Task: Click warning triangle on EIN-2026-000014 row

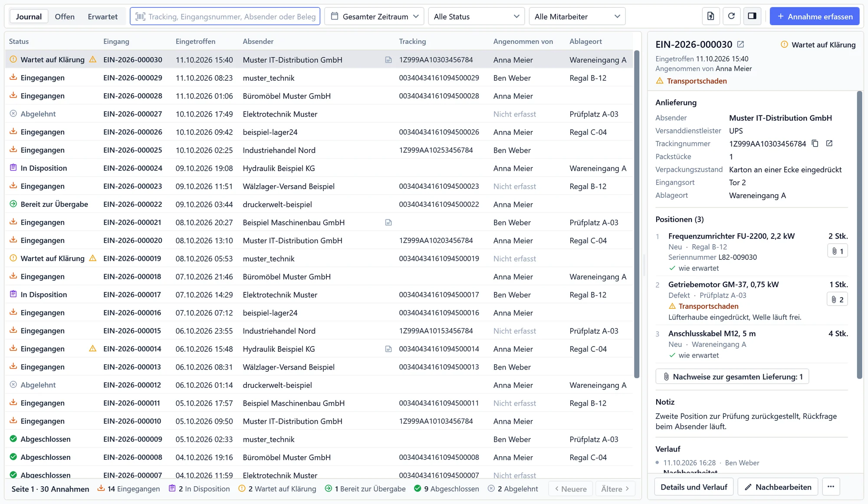Action: coord(92,348)
